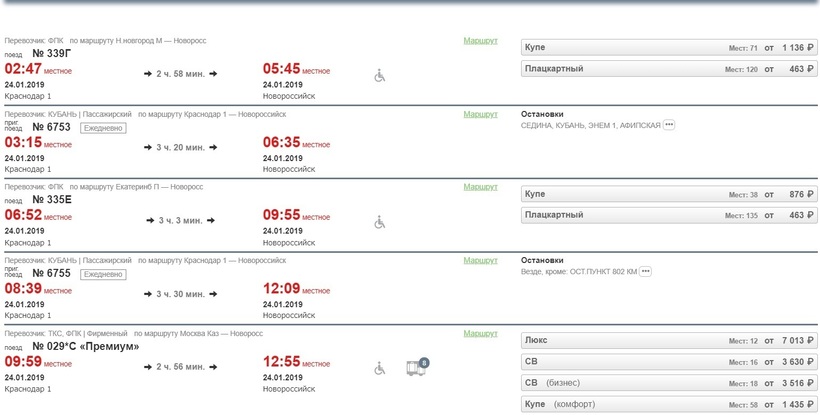Open Маршрут link for train 6755
The image size is (820, 415).
pos(481,260)
